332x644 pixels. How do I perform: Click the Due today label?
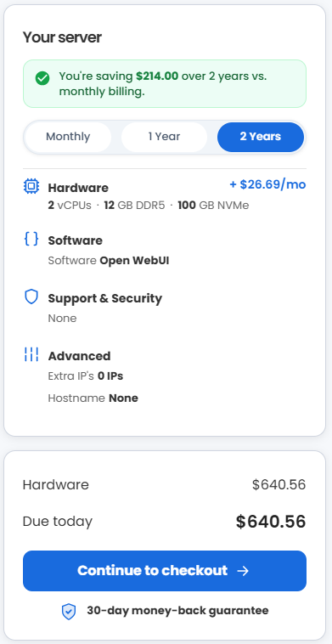[x=58, y=521]
